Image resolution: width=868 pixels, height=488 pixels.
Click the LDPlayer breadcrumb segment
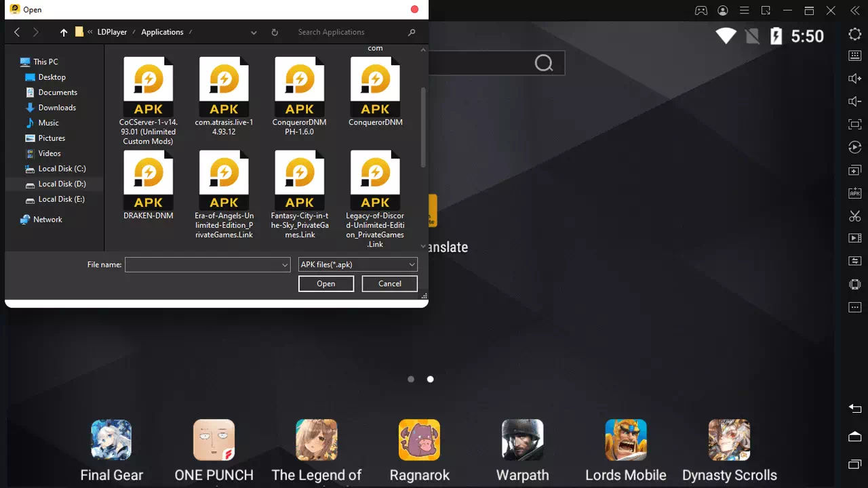point(112,32)
